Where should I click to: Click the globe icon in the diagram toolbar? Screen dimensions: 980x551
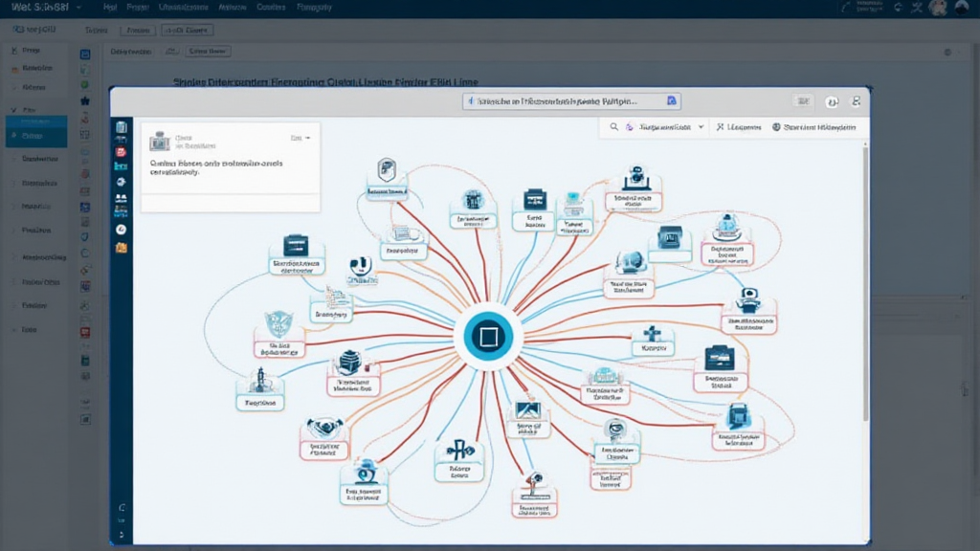[776, 126]
